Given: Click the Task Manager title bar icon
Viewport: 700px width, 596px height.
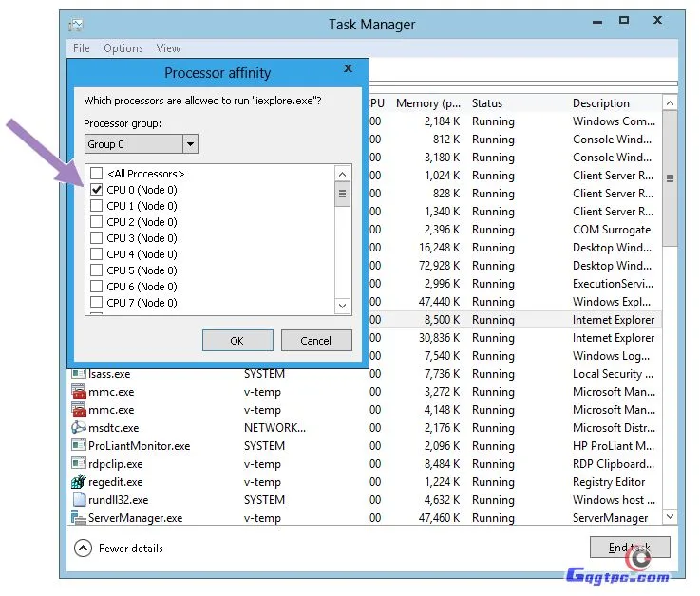Looking at the screenshot, I should [x=77, y=24].
